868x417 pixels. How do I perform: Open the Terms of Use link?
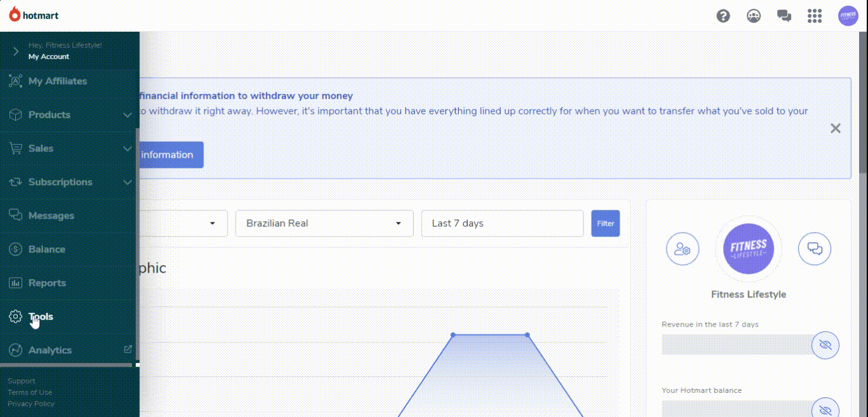pos(30,392)
